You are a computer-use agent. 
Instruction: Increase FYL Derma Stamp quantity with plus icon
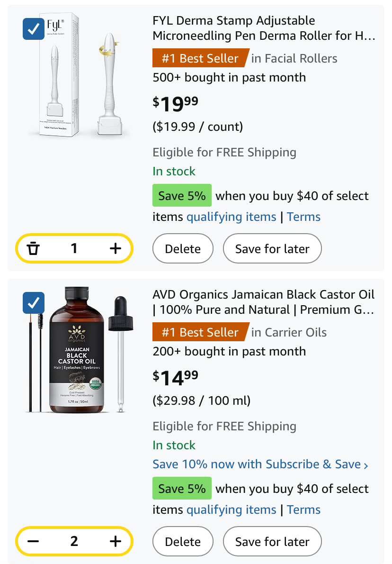click(116, 248)
